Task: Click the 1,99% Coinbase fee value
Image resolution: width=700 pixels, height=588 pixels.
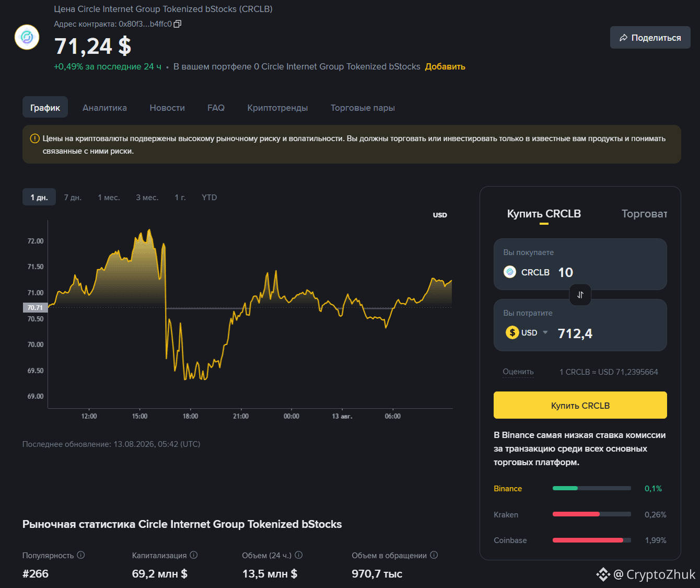Action: pyautogui.click(x=656, y=540)
